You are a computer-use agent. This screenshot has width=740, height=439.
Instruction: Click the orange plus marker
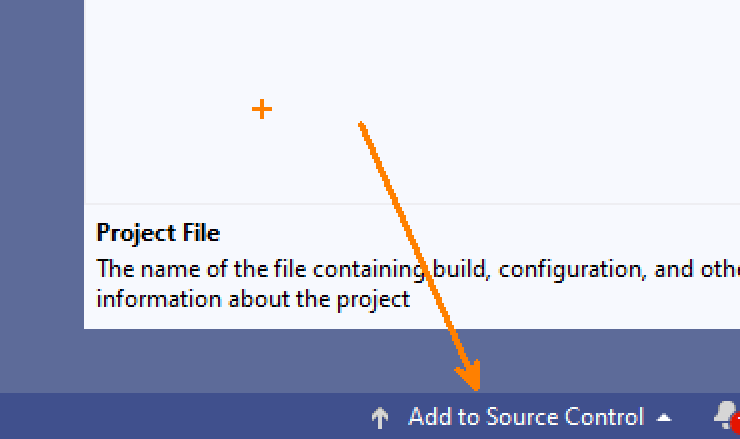pyautogui.click(x=261, y=109)
